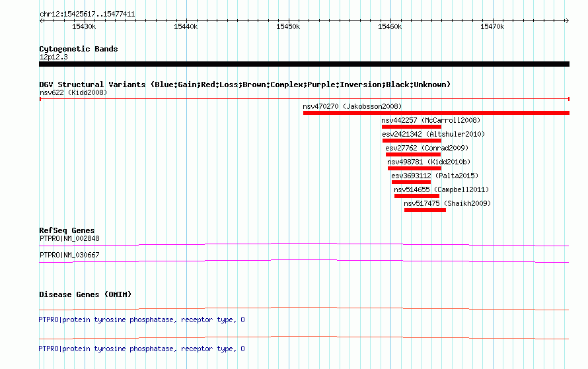588x369 pixels.
Task: Click the red bar under nsv442257
Action: coord(412,127)
